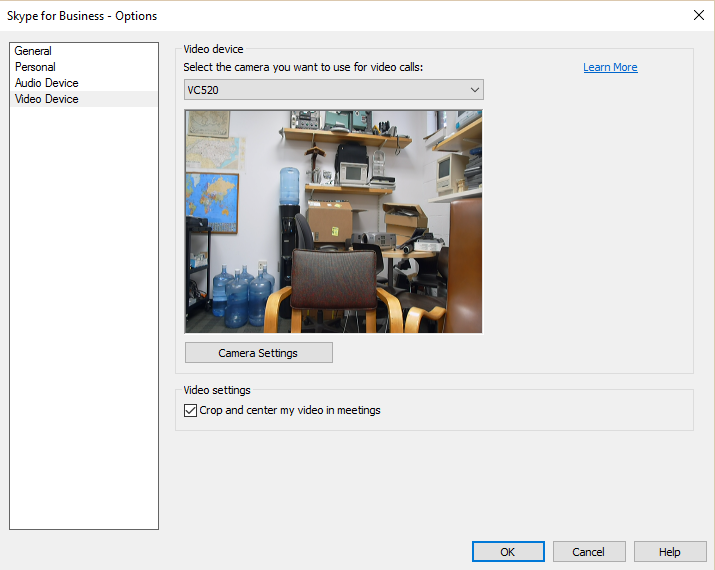Close the Skype for Business Options window
The image size is (715, 570).
[699, 15]
